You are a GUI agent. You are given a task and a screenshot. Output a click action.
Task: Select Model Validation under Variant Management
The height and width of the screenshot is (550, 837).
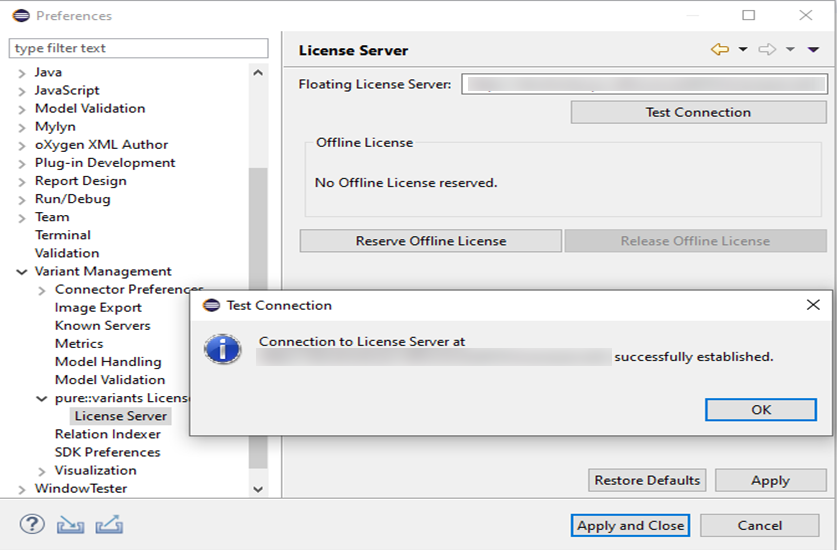pos(110,380)
